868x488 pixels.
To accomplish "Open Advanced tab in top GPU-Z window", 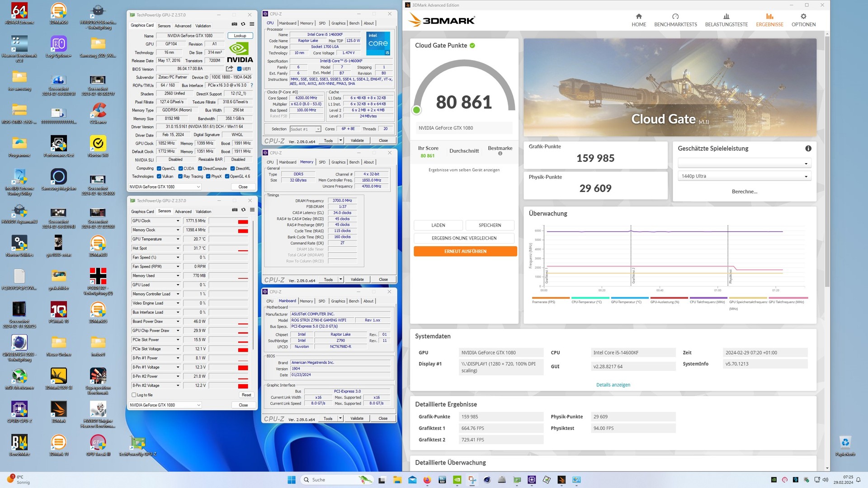I will pyautogui.click(x=183, y=26).
